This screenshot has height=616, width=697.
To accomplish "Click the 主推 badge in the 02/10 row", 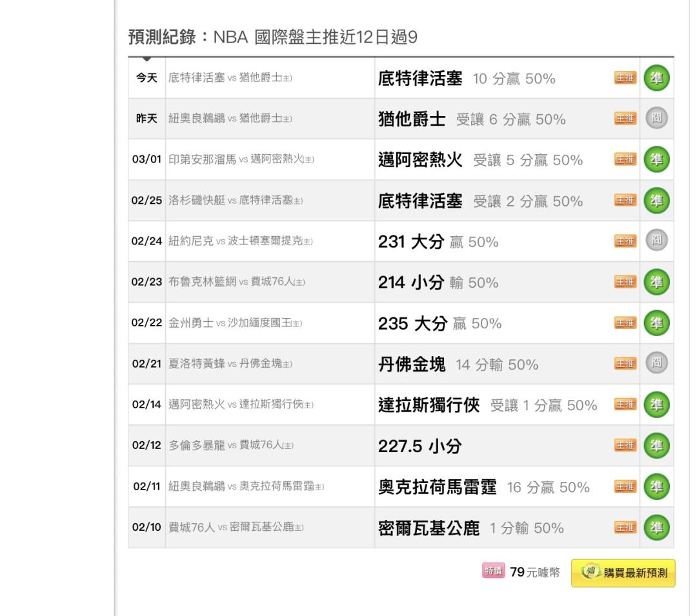I will pos(625,528).
